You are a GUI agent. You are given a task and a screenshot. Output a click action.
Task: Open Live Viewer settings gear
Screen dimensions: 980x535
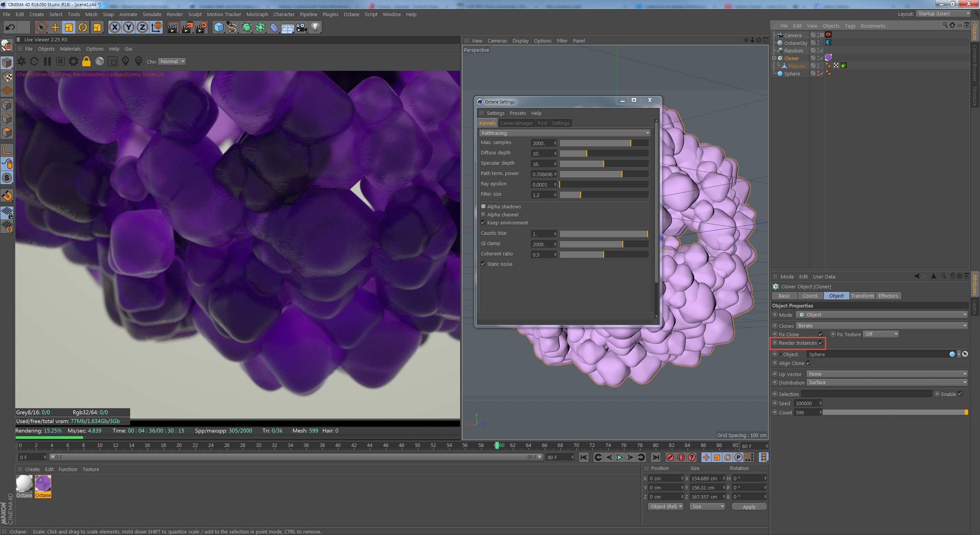(x=73, y=61)
